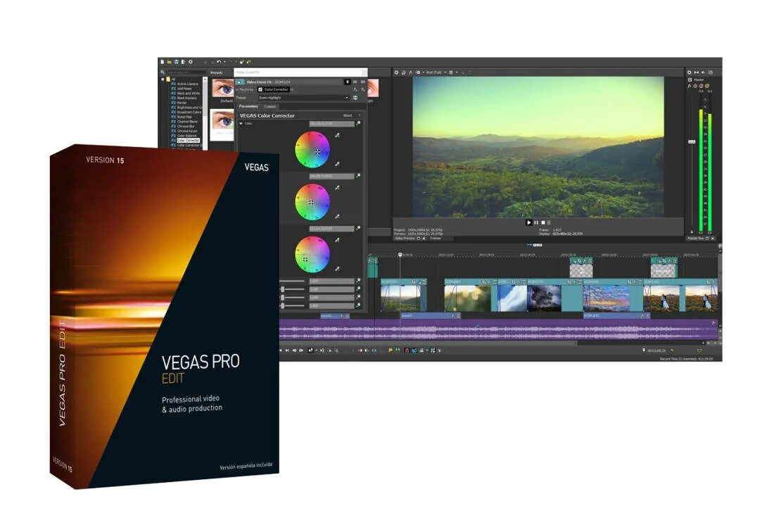Image resolution: width=774 pixels, height=532 pixels.
Task: Click the top color wheel in Color Corrector
Action: click(312, 149)
